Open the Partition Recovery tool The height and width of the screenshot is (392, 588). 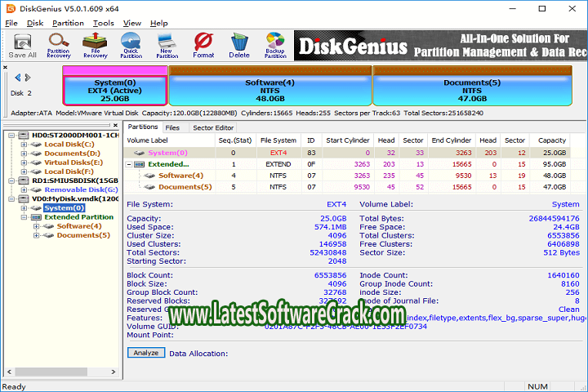coord(58,45)
